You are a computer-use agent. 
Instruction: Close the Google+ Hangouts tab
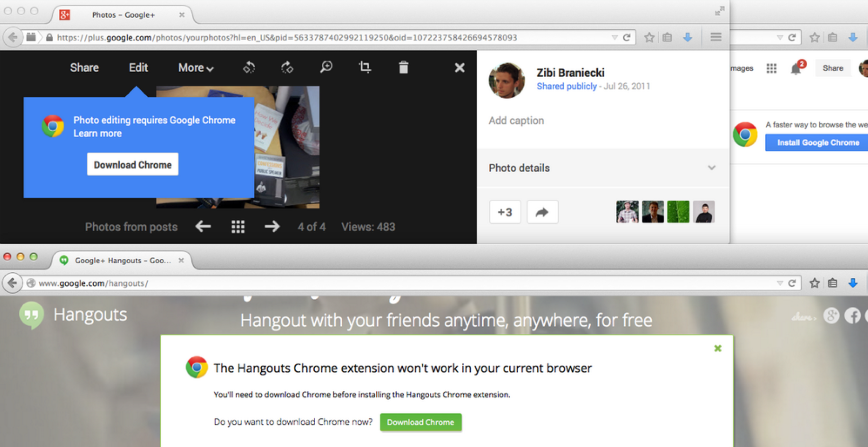(181, 260)
